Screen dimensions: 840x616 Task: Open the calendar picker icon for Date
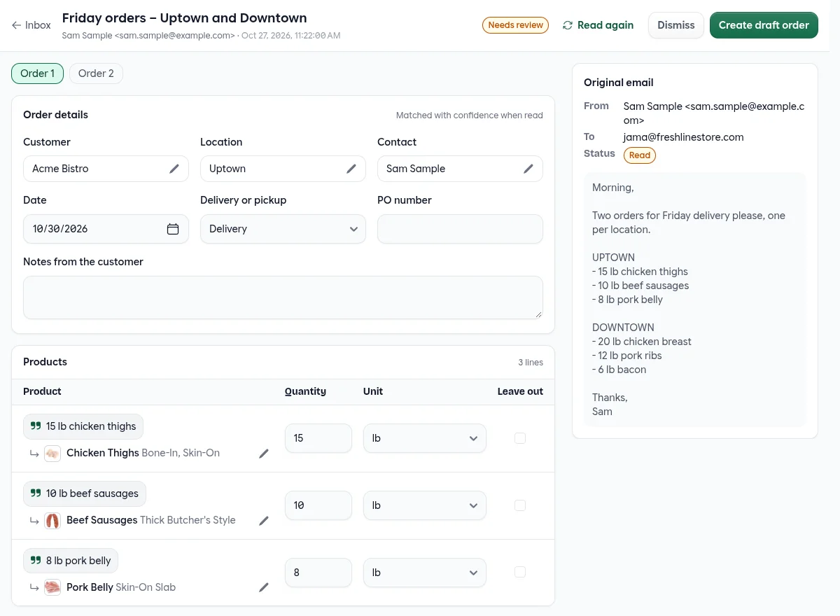coord(173,229)
